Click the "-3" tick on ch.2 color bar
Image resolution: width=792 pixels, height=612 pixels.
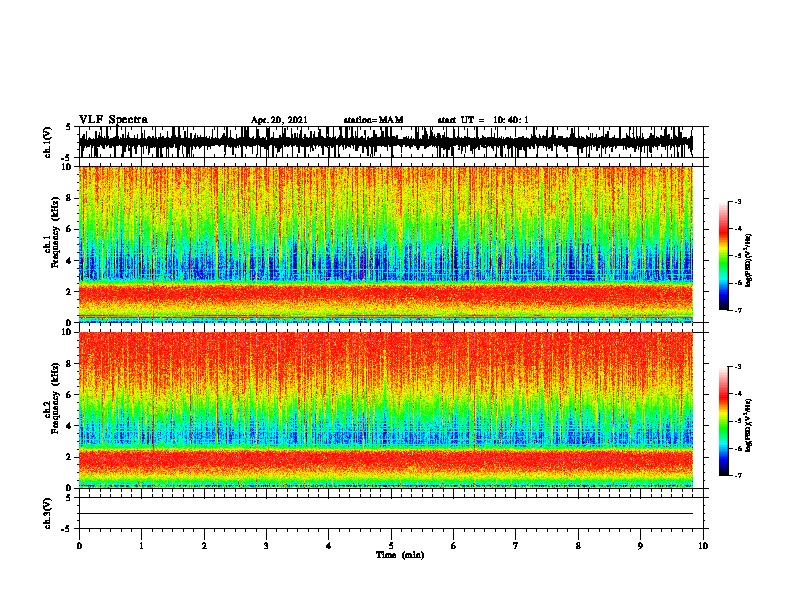tap(738, 367)
